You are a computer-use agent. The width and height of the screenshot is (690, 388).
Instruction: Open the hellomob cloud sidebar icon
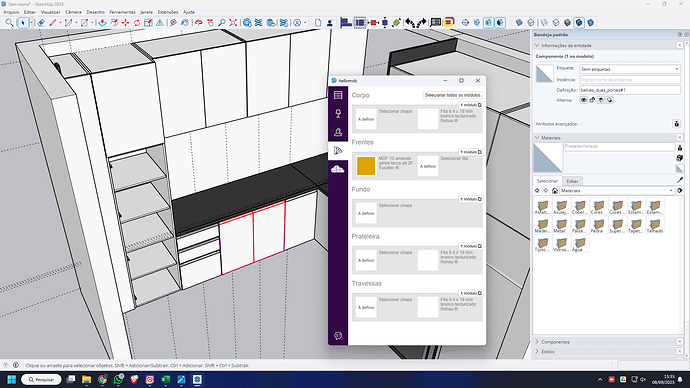338,169
